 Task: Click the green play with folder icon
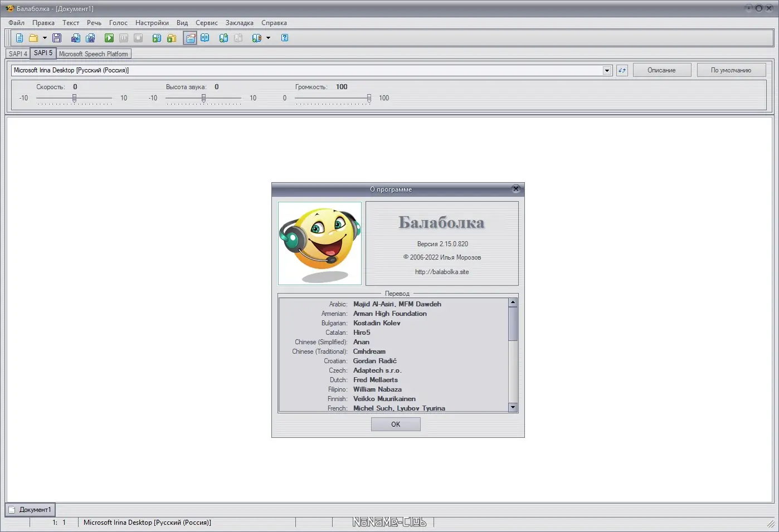pyautogui.click(x=172, y=38)
